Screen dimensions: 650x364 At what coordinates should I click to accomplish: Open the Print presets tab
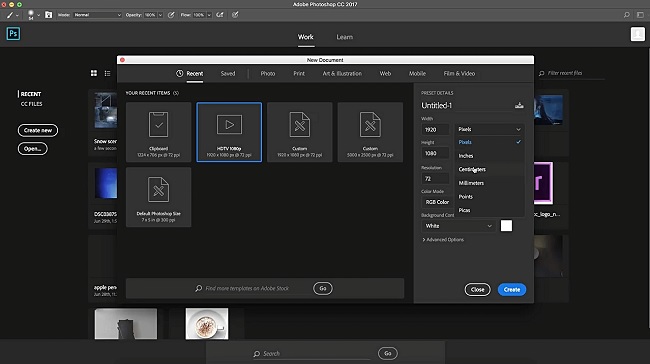299,73
